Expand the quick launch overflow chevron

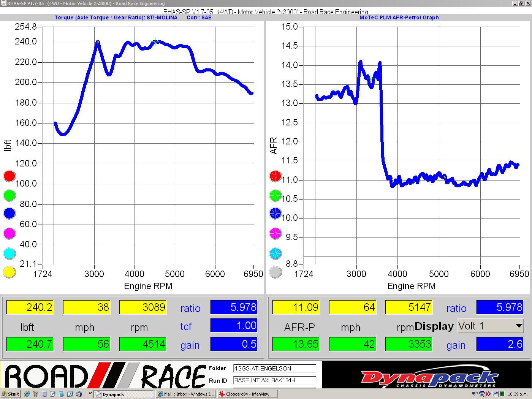[90, 393]
